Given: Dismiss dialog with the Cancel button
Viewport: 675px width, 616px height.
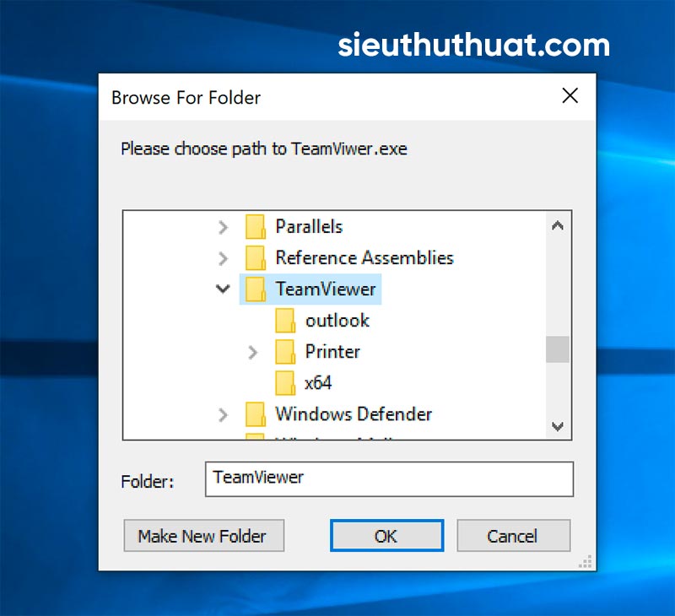Looking at the screenshot, I should (x=514, y=536).
